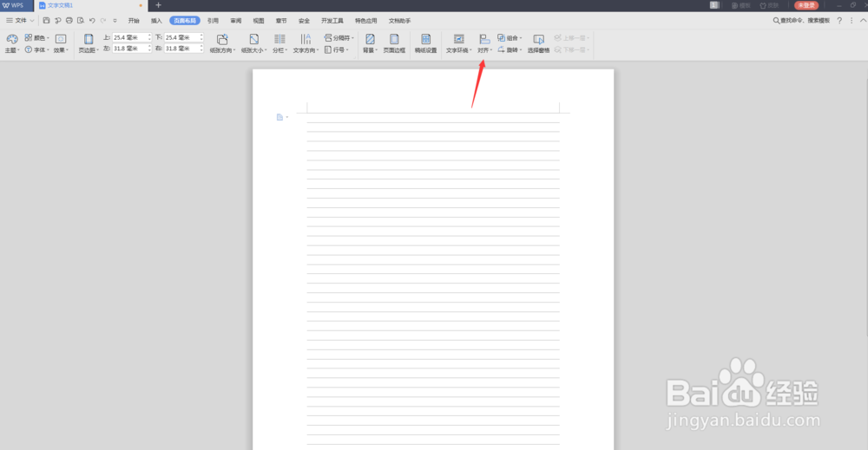Click the bottom margin 下 input field
868x450 pixels.
(x=184, y=37)
